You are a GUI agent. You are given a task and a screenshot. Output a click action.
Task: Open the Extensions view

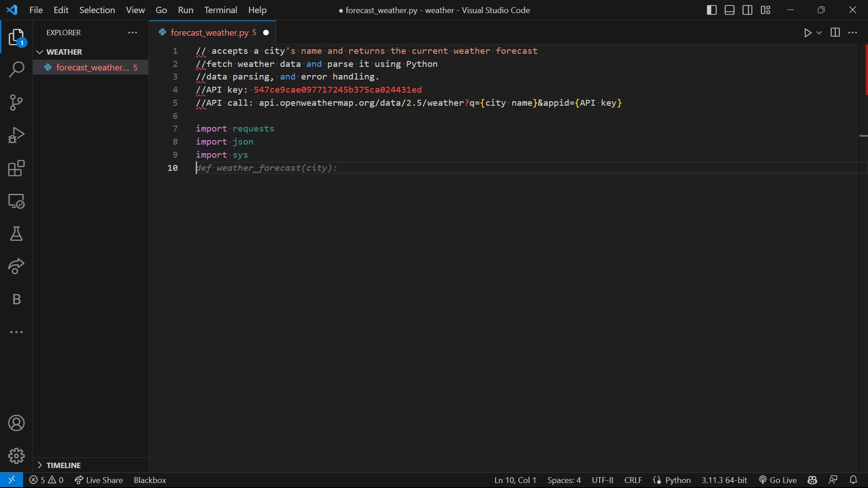(x=16, y=169)
